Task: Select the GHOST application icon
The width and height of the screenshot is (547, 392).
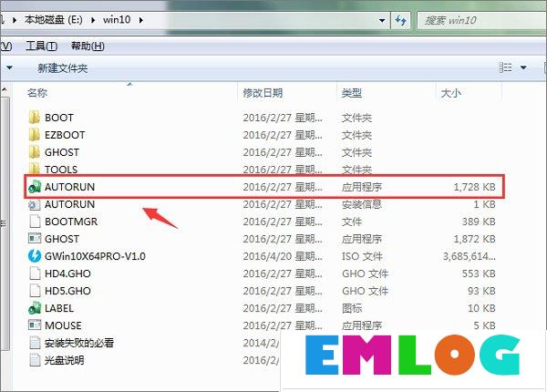Action: click(x=35, y=239)
